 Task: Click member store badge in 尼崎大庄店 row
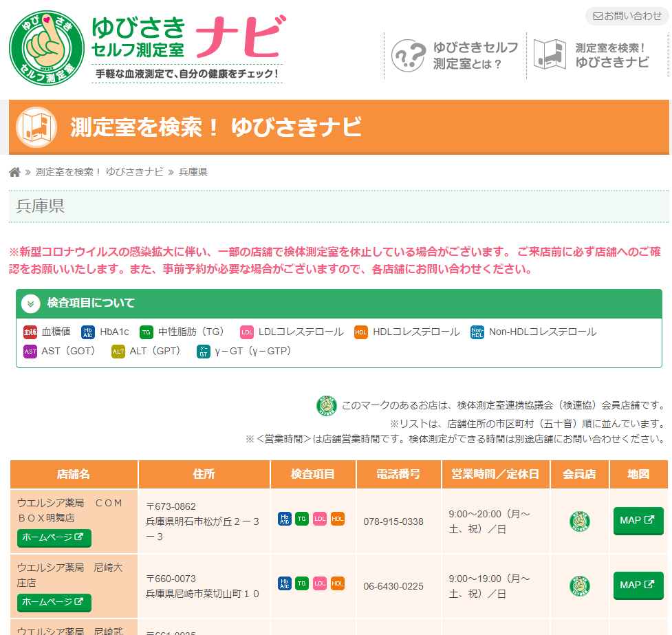tap(580, 586)
